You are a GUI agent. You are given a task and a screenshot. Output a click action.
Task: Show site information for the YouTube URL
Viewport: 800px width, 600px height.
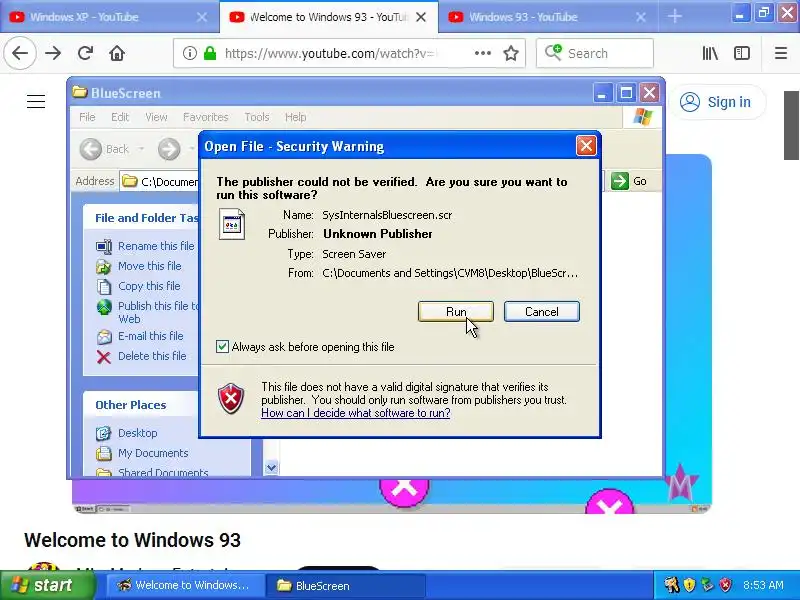(189, 53)
